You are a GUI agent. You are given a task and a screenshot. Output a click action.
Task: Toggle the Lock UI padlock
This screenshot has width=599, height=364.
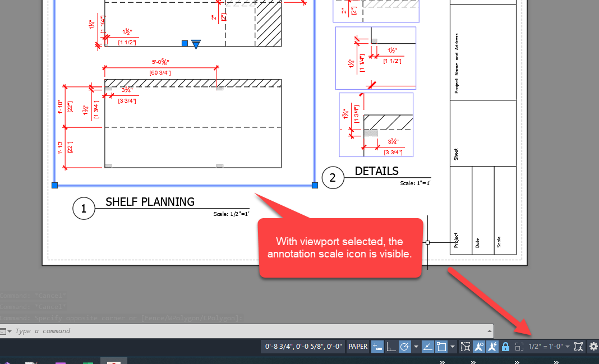[x=505, y=347]
